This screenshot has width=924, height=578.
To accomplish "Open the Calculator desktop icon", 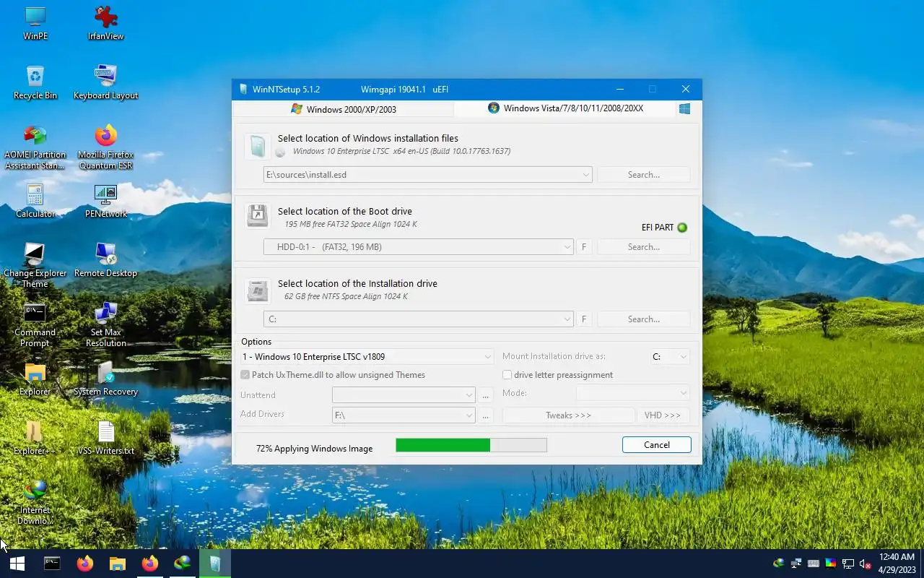I will [x=35, y=201].
